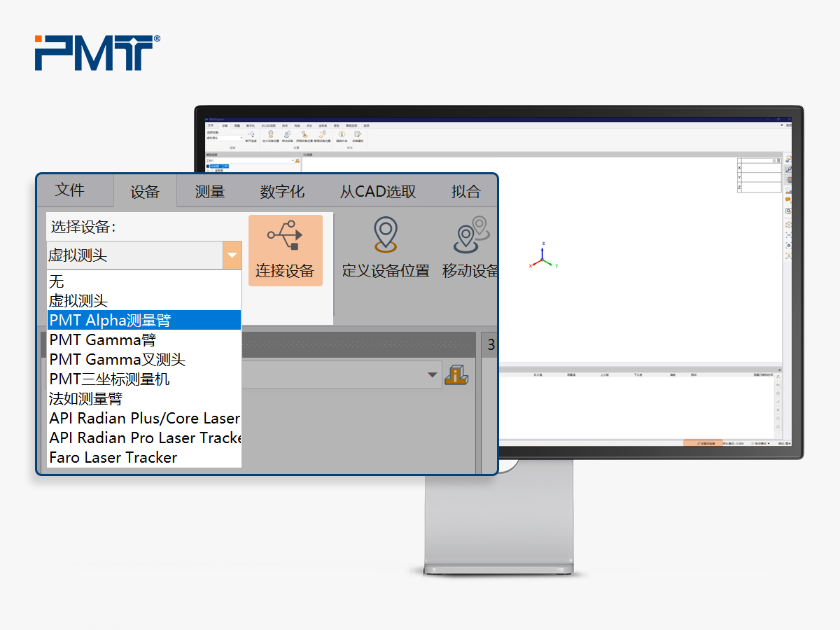Click the orange workpiece icon beside callout combo box
840x630 pixels.
456,375
